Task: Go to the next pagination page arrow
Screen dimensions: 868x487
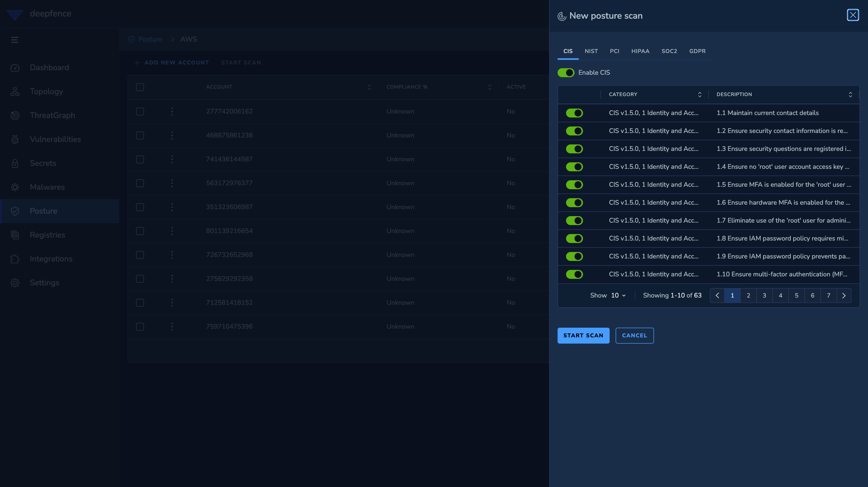Action: tap(844, 296)
